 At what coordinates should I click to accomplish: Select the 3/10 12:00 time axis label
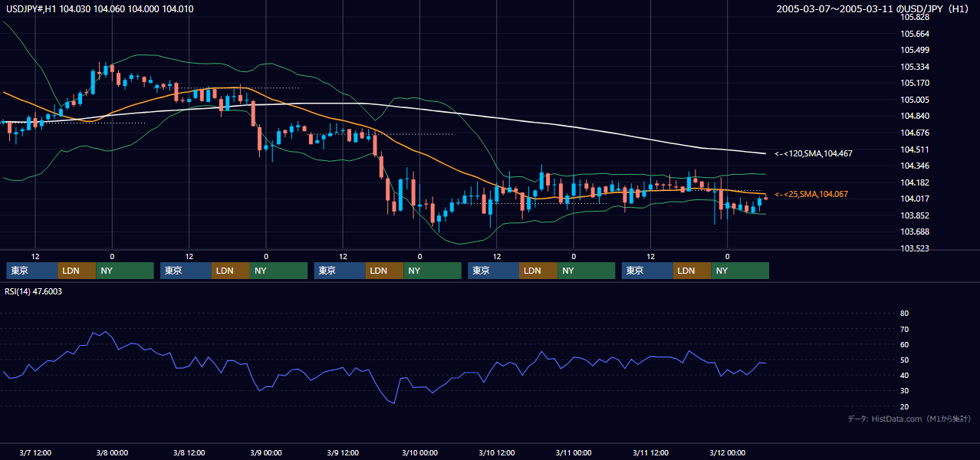click(x=496, y=452)
